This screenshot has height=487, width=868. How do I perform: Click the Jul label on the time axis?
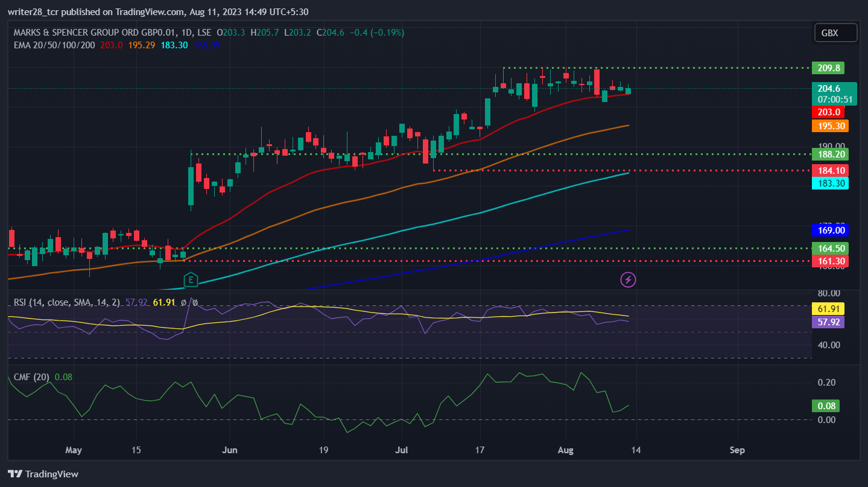402,450
